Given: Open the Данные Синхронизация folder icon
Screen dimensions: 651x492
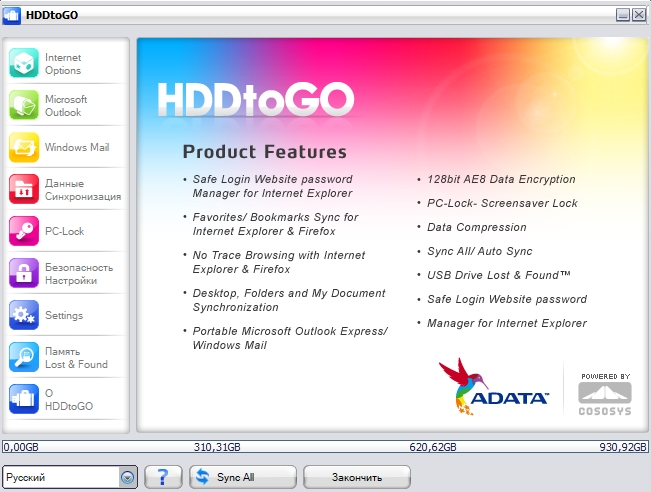Looking at the screenshot, I should point(24,189).
